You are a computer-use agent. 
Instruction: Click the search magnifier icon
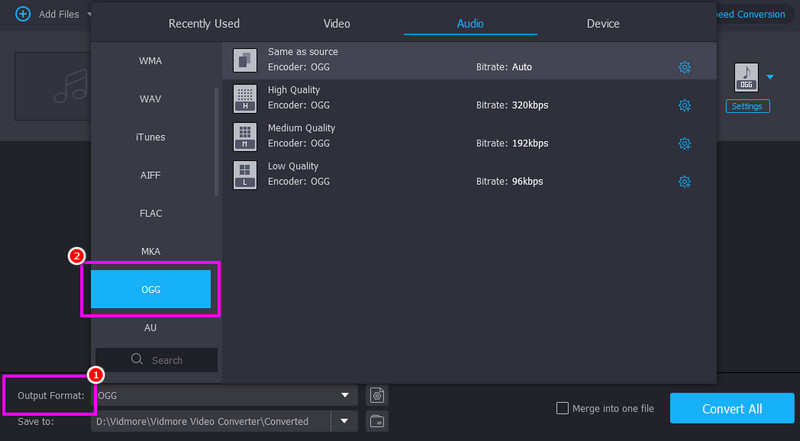tap(137, 359)
